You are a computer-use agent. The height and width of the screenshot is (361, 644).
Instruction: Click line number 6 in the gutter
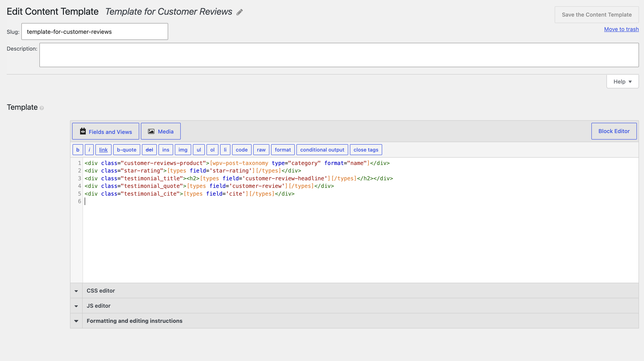pos(79,201)
